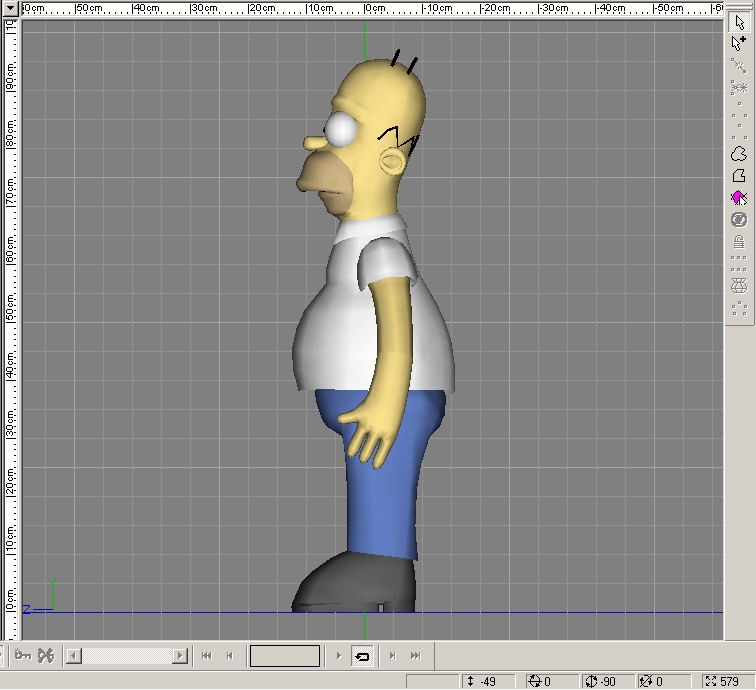
Task: Click Homer's gray shoe in the viewport
Action: [354, 582]
